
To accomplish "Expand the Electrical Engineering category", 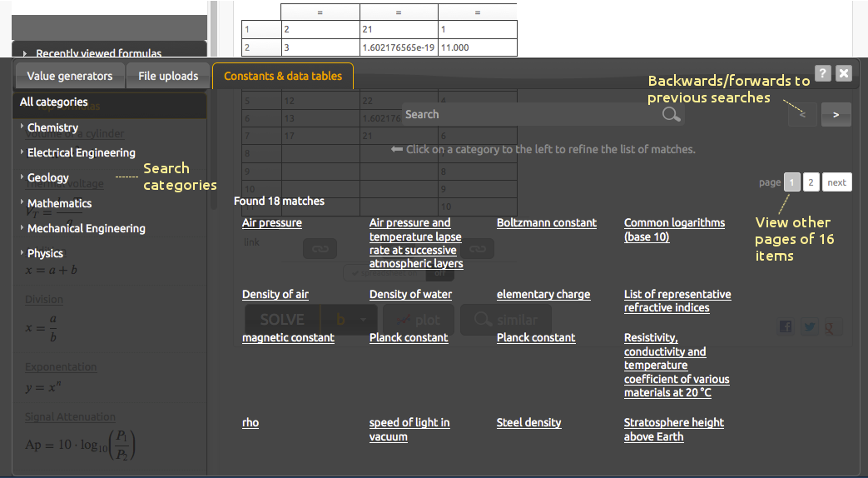I will pyautogui.click(x=82, y=152).
